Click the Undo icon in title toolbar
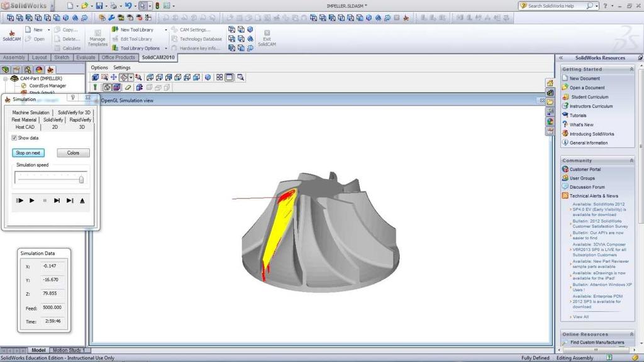644x362 pixels. tap(128, 6)
